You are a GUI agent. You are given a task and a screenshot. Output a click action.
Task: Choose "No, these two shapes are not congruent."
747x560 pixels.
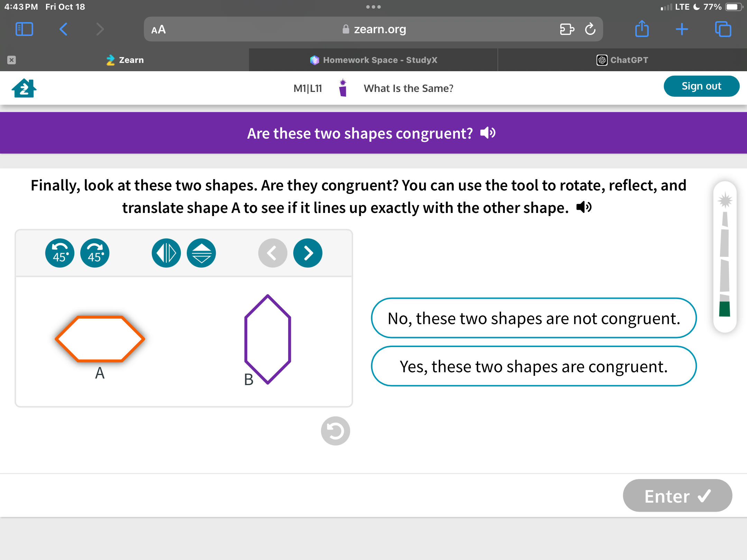(534, 318)
